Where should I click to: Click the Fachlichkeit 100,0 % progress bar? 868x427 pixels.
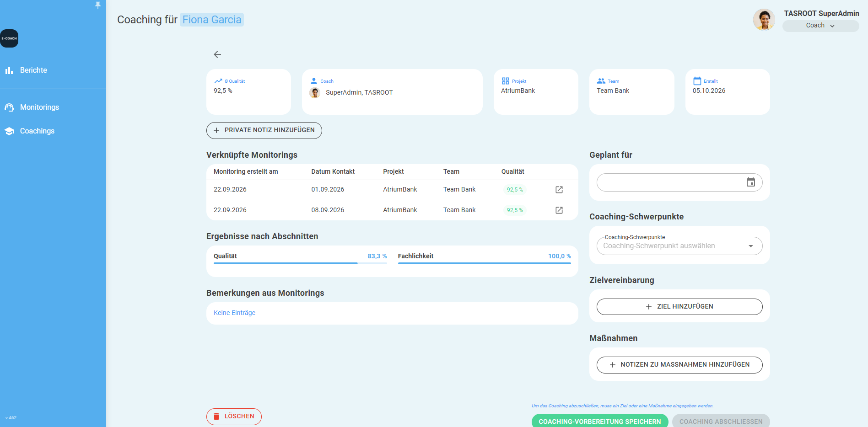pos(485,263)
